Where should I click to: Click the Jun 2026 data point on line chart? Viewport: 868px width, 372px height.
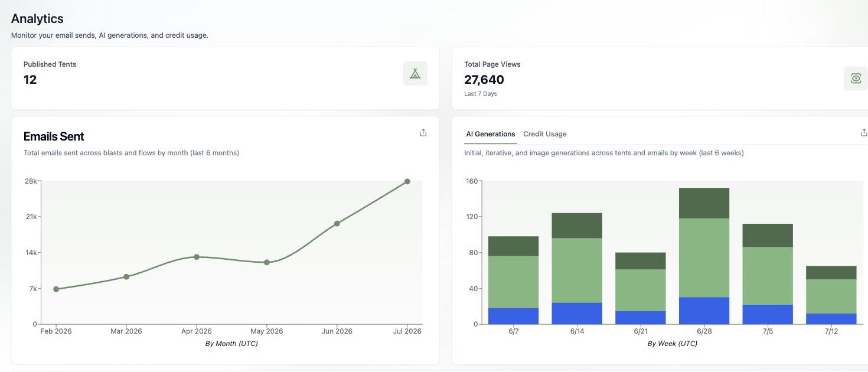coord(337,223)
